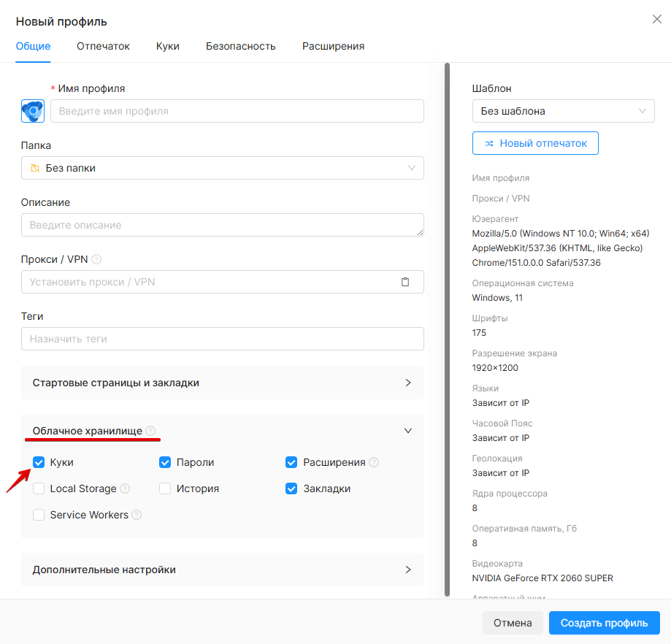This screenshot has width=671, height=644.
Task: Click the Юзерагент Mozilla/5.0 value text
Action: click(x=561, y=248)
